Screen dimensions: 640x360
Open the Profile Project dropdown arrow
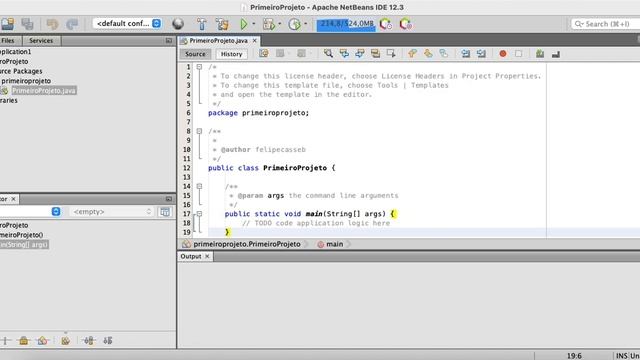(305, 24)
